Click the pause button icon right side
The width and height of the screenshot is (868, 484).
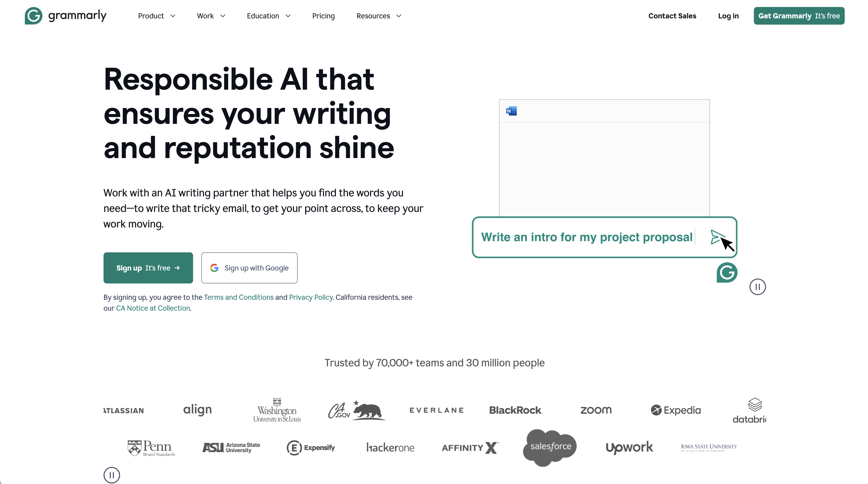pos(757,287)
